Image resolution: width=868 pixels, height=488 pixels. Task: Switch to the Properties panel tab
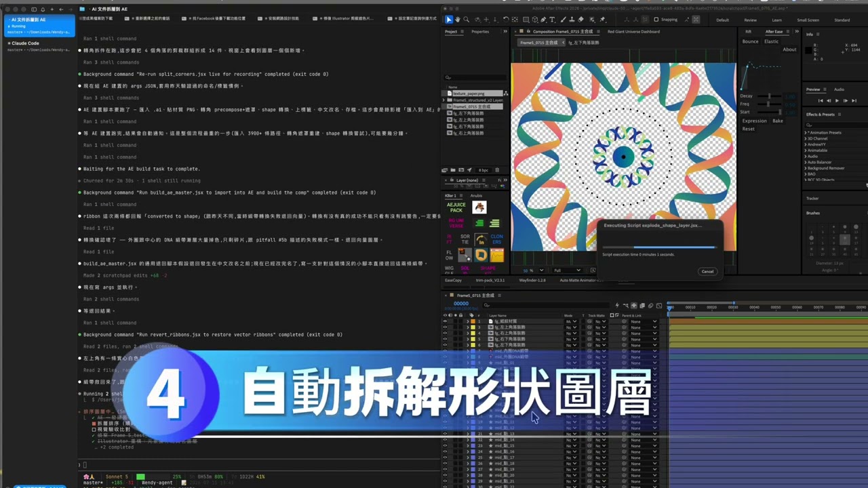[x=480, y=31]
